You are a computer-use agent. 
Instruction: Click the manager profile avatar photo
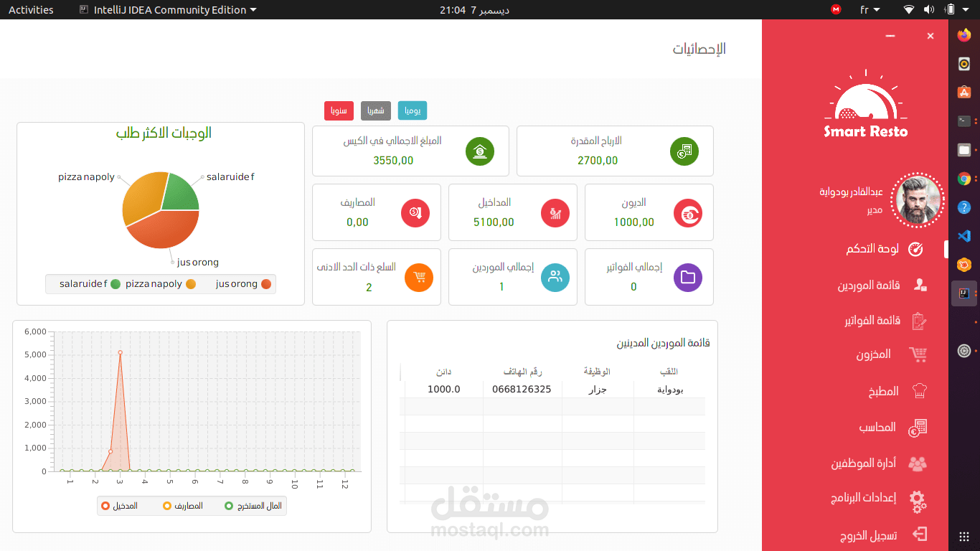tap(918, 201)
